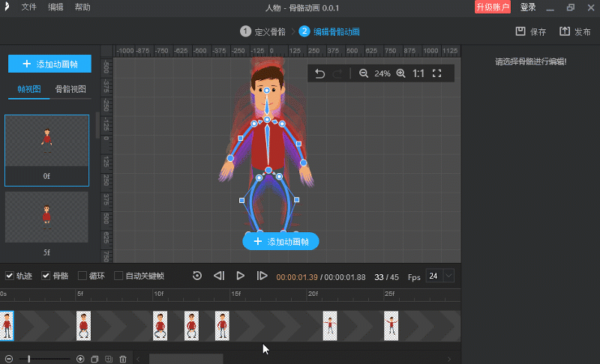Enable the 自动关键帧 checkbox
Image resolution: width=600 pixels, height=364 pixels.
click(118, 276)
